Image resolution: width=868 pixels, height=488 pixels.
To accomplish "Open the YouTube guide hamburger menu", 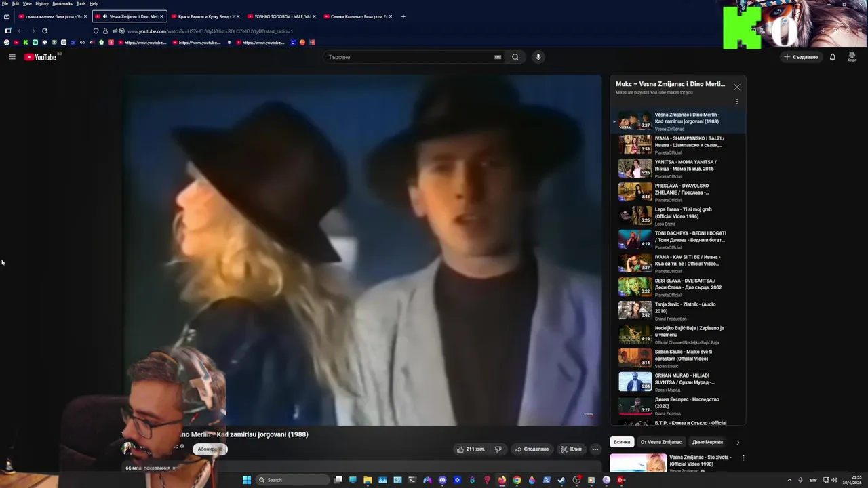I will (x=12, y=57).
